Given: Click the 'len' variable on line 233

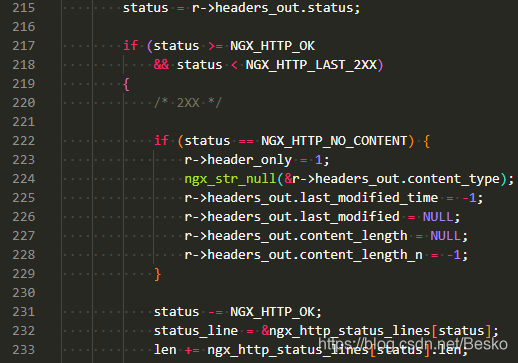Looking at the screenshot, I should click(165, 350).
